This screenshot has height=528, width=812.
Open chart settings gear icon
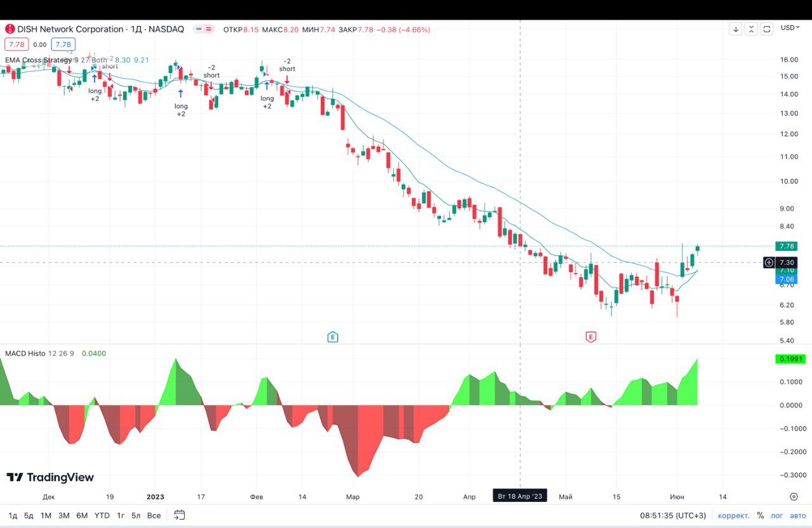click(x=794, y=496)
